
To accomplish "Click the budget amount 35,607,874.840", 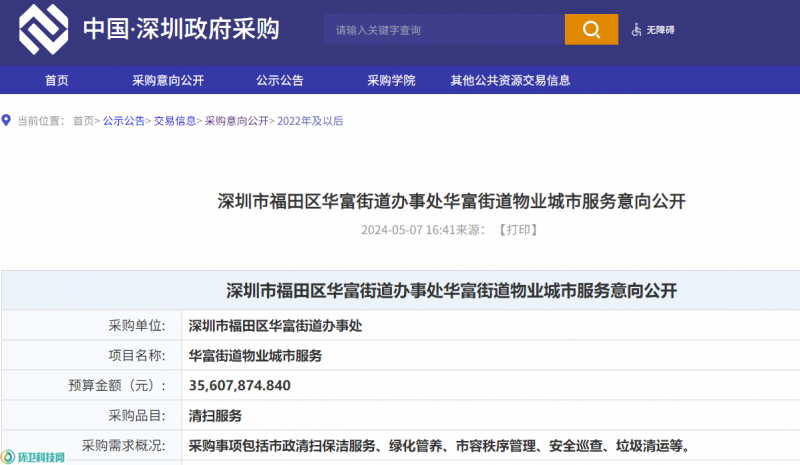I will coord(240,385).
